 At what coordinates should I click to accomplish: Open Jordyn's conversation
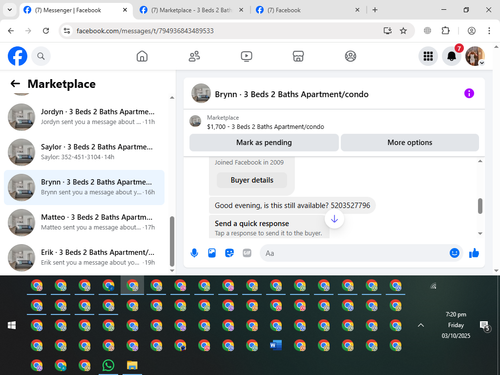click(x=84, y=117)
